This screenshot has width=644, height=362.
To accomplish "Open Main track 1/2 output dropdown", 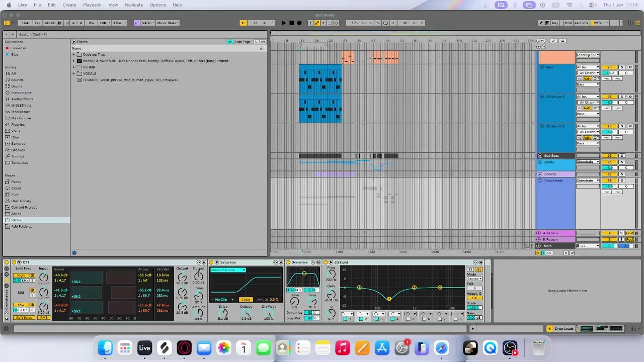I will pyautogui.click(x=588, y=246).
